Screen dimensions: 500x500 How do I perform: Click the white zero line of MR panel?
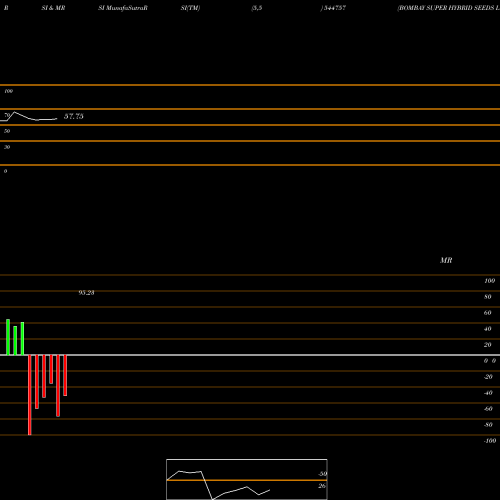click(x=250, y=355)
